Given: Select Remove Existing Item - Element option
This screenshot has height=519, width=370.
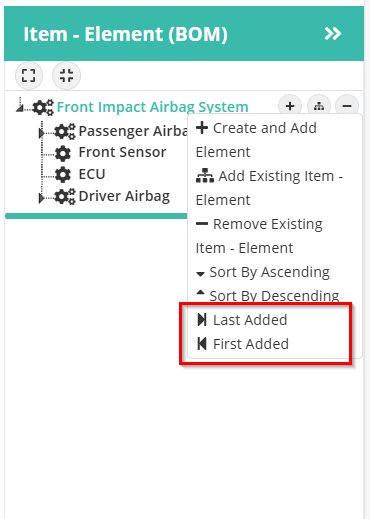Looking at the screenshot, I should pos(259,236).
